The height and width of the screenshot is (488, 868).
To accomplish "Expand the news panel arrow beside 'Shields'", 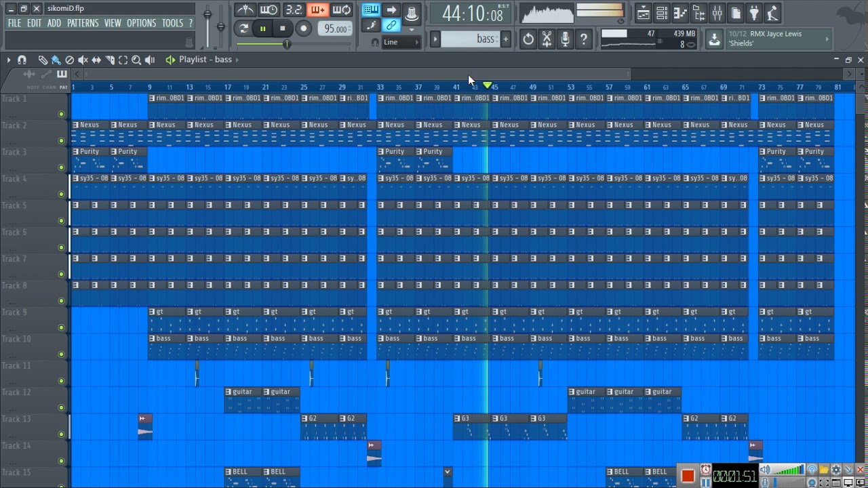I will tap(827, 39).
